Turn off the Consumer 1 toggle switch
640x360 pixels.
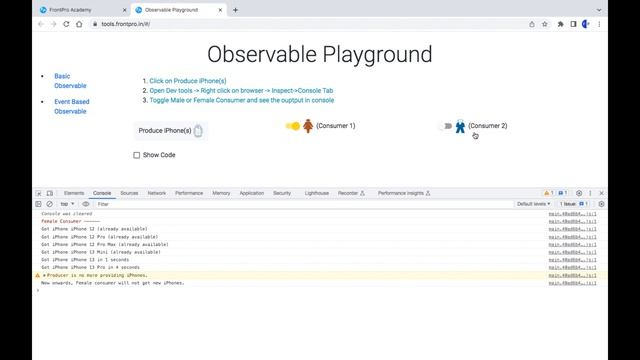[293, 126]
